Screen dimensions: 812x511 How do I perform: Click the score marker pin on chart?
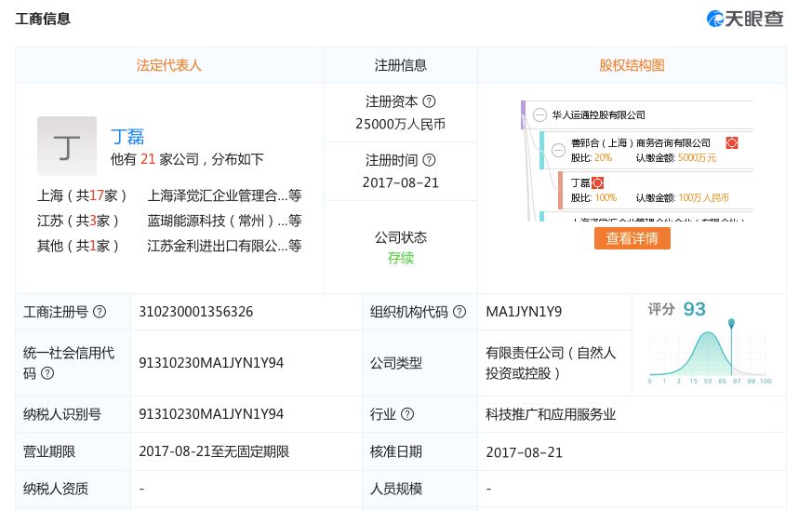[x=731, y=323]
